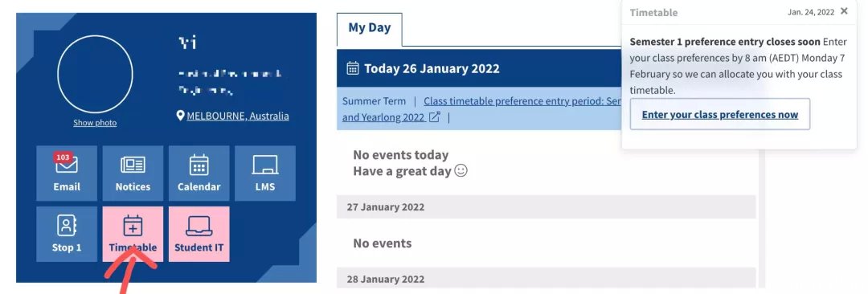This screenshot has height=294, width=868.
Task: Click the red 103 unread email badge
Action: [63, 157]
